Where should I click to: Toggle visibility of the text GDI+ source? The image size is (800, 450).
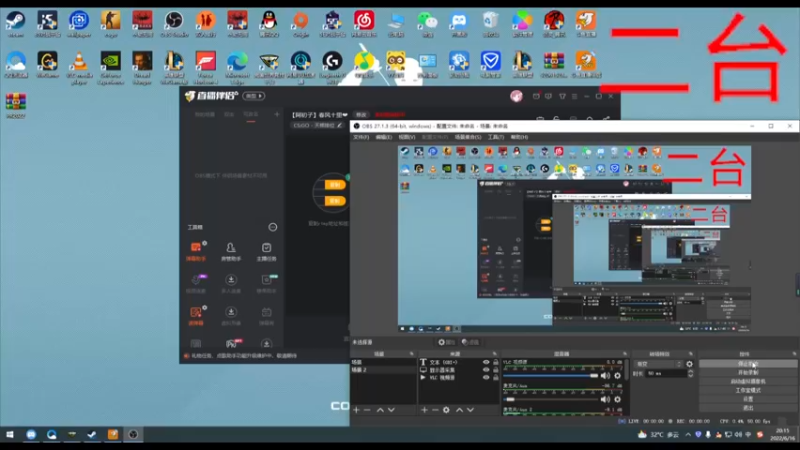486,362
